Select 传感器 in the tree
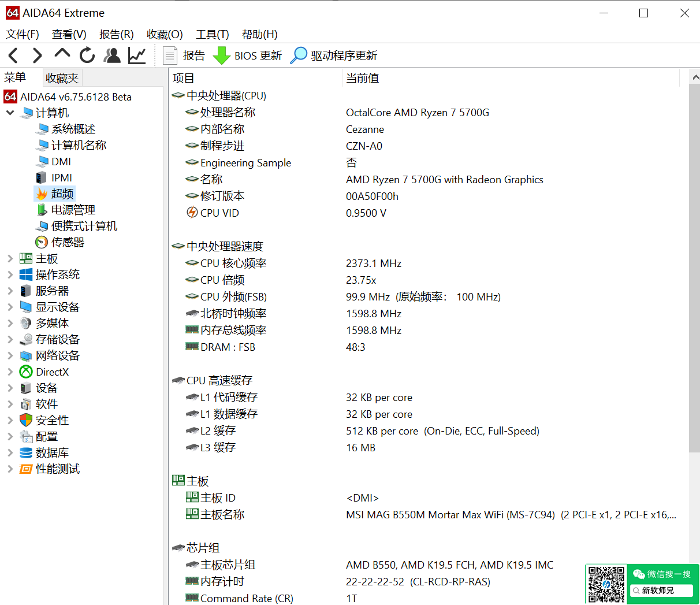Screen dimensions: 700x605 point(68,242)
